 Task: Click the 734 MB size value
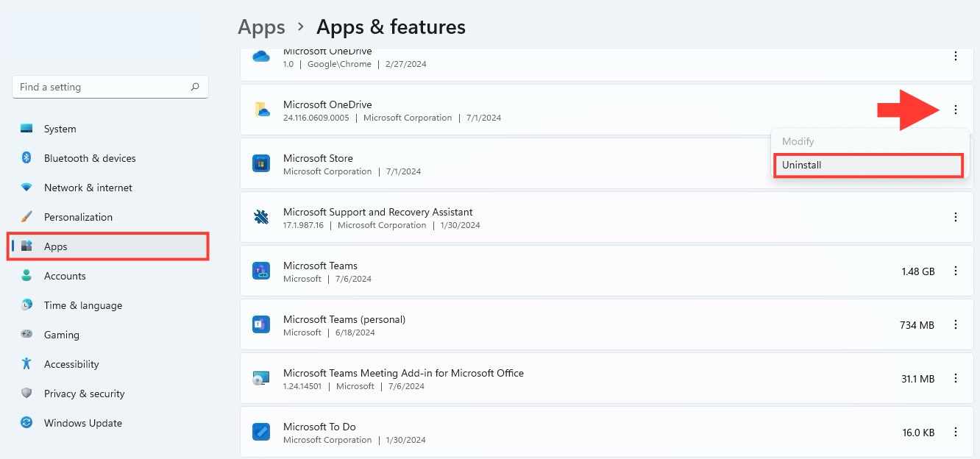point(917,325)
